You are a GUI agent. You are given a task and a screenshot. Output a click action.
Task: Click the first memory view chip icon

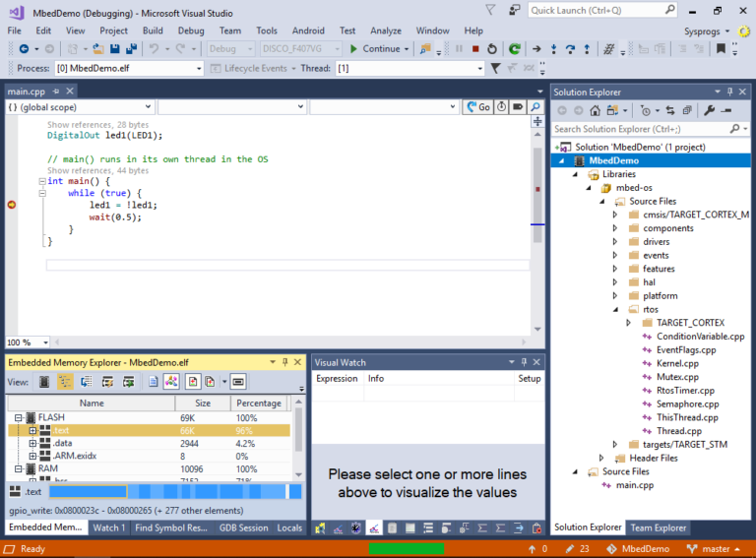(44, 382)
